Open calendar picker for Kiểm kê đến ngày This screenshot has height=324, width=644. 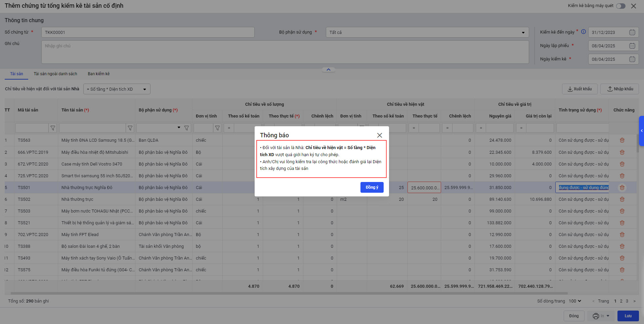point(632,33)
